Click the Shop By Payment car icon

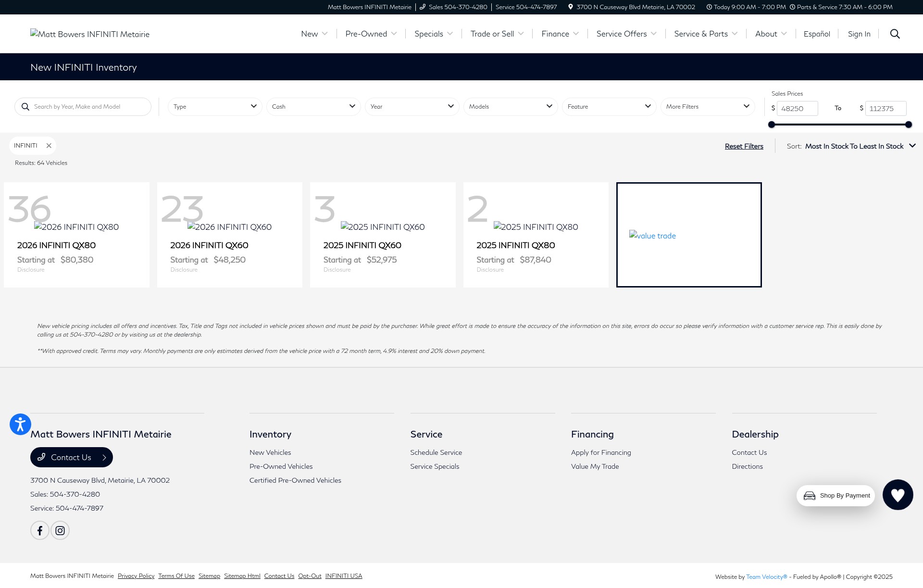click(810, 496)
